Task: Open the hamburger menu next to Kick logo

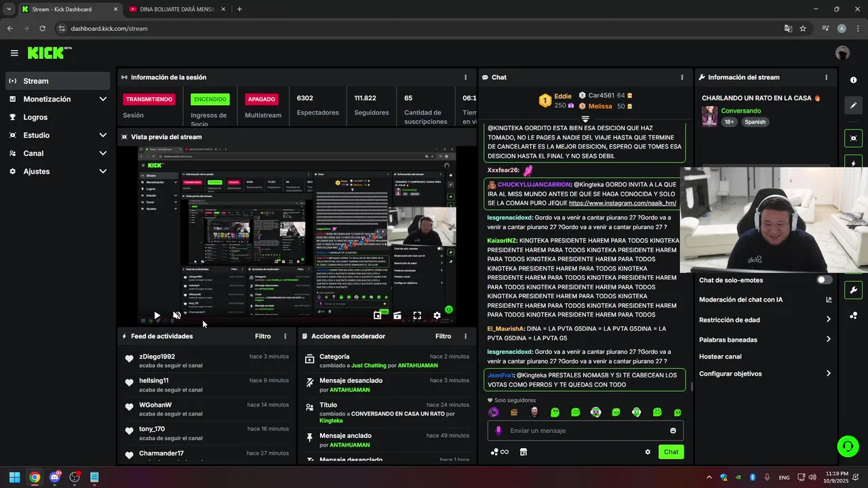Action: point(14,53)
